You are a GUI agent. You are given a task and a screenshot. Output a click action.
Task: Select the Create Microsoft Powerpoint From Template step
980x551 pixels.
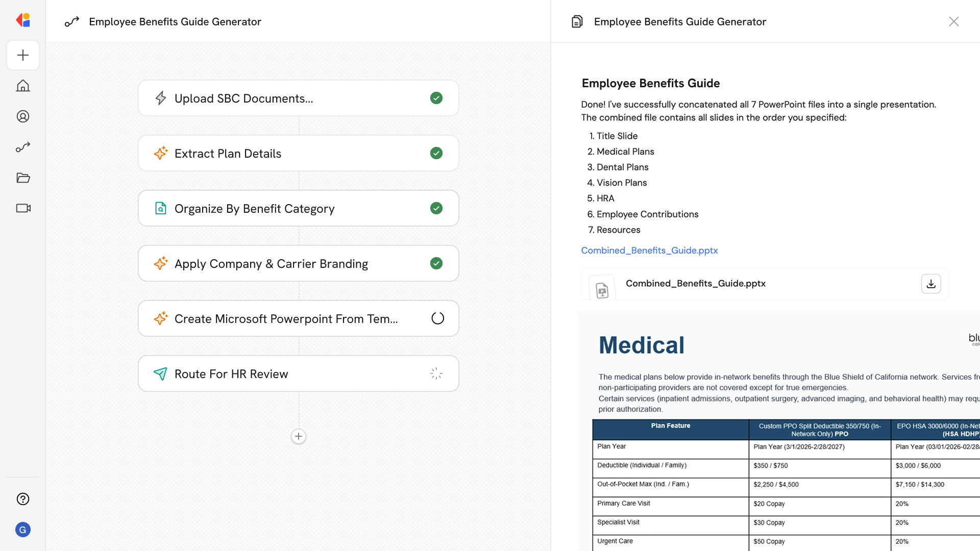coord(298,318)
